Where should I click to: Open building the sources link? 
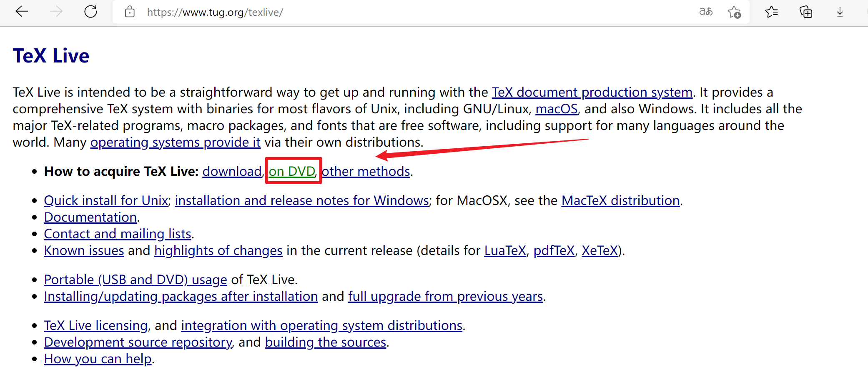pos(326,342)
